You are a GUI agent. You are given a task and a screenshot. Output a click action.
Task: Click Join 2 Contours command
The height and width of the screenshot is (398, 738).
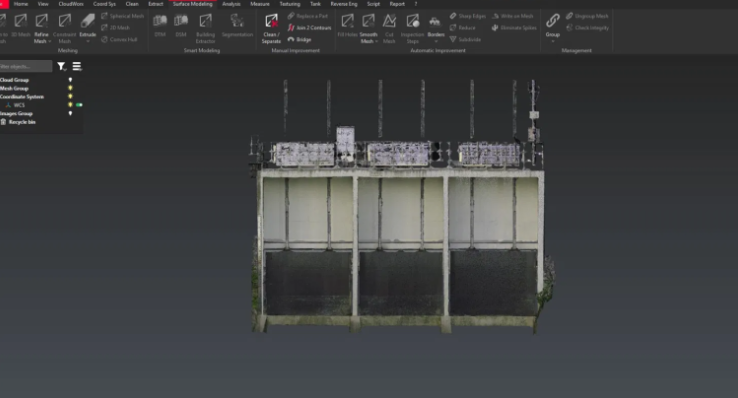pyautogui.click(x=310, y=28)
